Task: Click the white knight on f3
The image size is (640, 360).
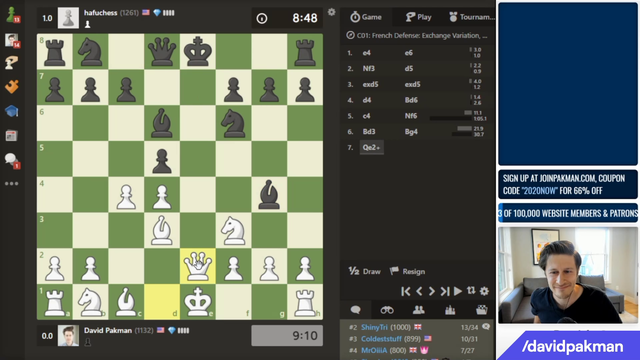Action: pos(233,230)
